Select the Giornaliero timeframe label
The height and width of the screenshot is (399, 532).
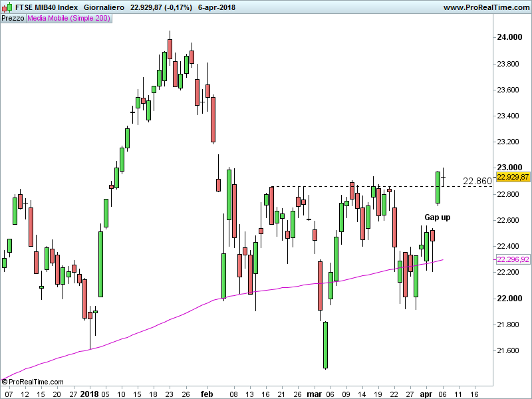coord(104,7)
